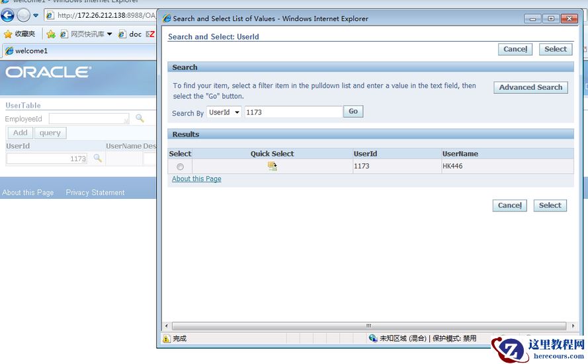
Task: Click the page icon in the address bar
Action: click(50, 15)
